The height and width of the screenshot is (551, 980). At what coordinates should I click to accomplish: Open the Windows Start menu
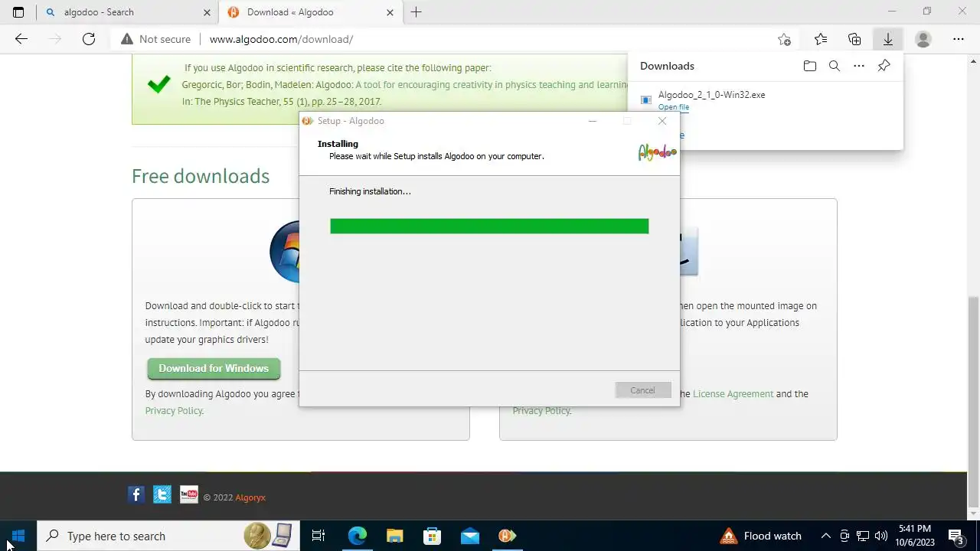pyautogui.click(x=18, y=536)
